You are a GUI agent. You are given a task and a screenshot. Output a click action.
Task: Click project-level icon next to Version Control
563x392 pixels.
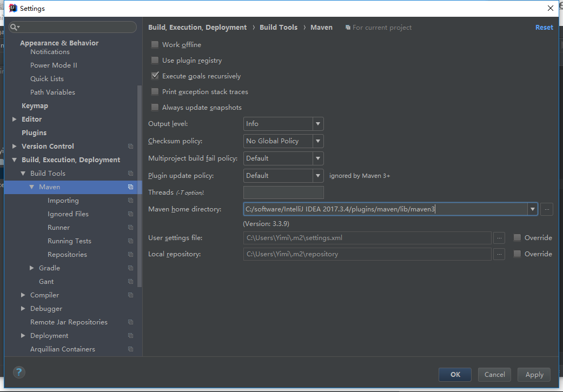pyautogui.click(x=131, y=147)
